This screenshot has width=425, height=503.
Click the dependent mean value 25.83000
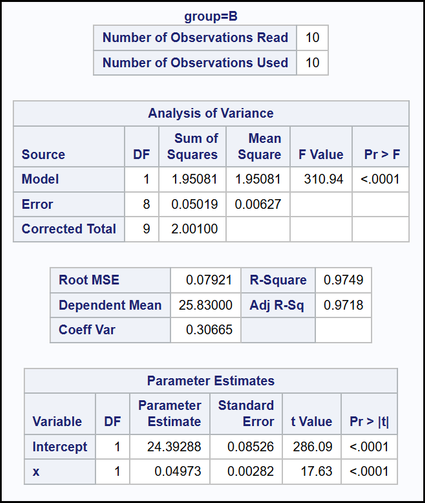[205, 305]
